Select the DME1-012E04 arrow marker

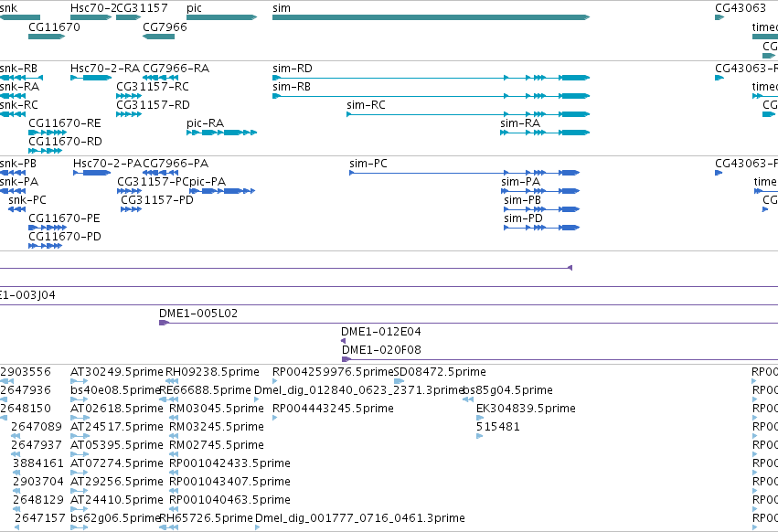(x=344, y=341)
